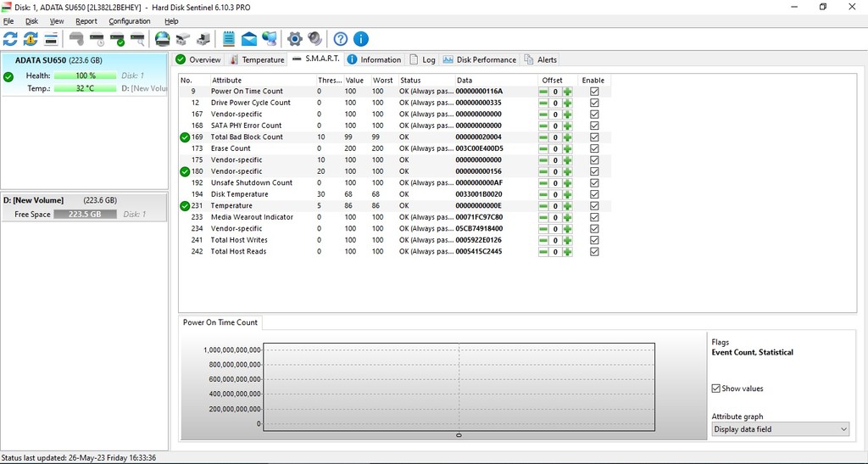The height and width of the screenshot is (464, 868).
Task: Click the speaker sound toolbar icon
Action: 314,39
